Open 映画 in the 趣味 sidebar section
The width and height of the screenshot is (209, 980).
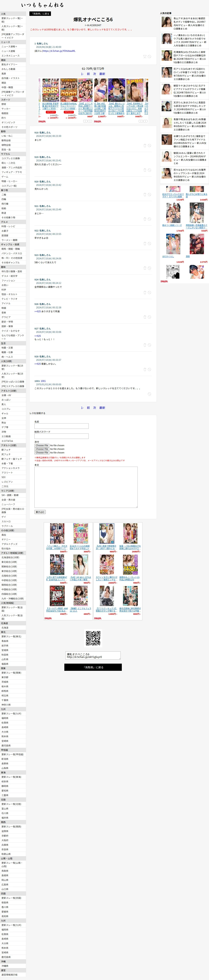coord(13,308)
